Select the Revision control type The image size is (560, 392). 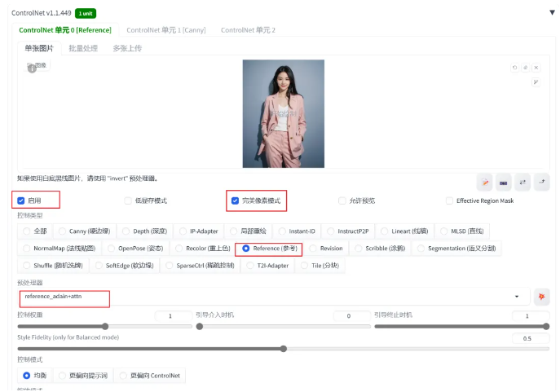(326, 249)
